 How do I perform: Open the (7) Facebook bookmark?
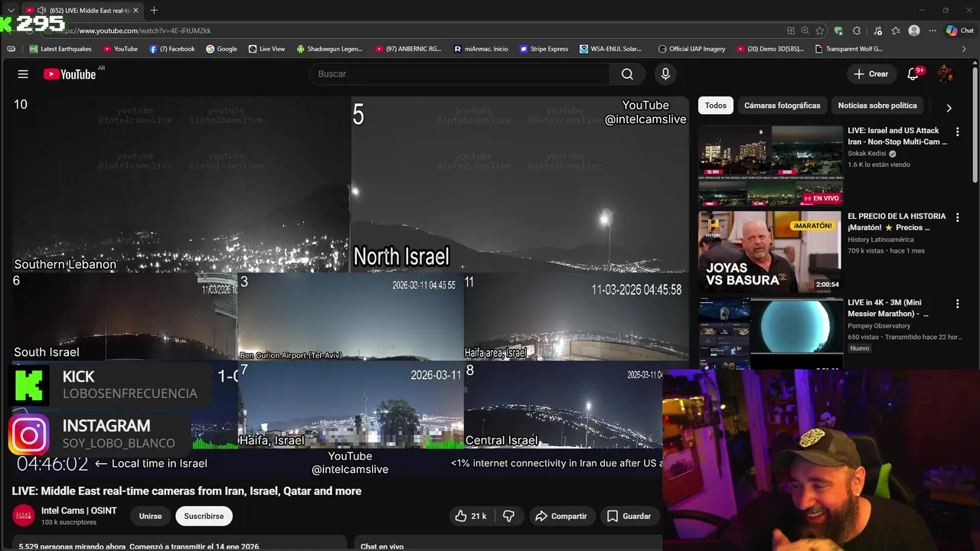coord(172,49)
